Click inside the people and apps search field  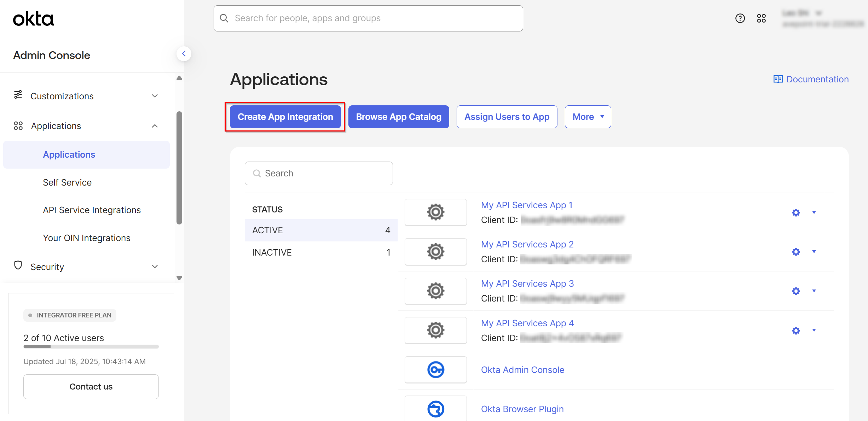coord(368,18)
